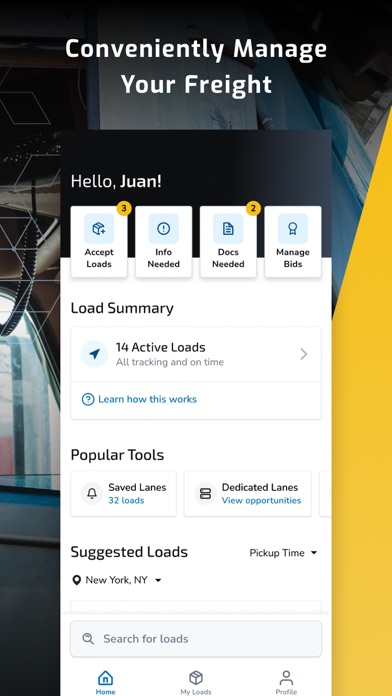This screenshot has width=392, height=696.
Task: Tap the magnifier icon in search bar
Action: 88,639
